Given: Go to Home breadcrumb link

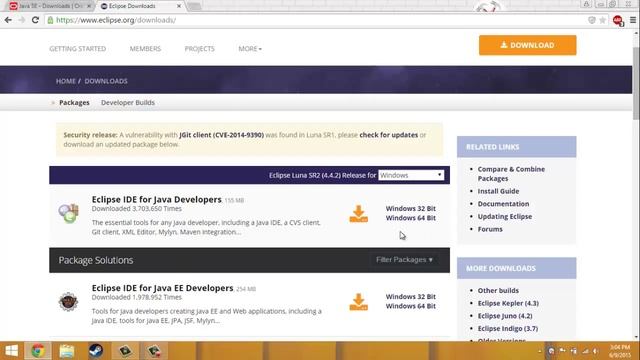Looking at the screenshot, I should click(66, 81).
